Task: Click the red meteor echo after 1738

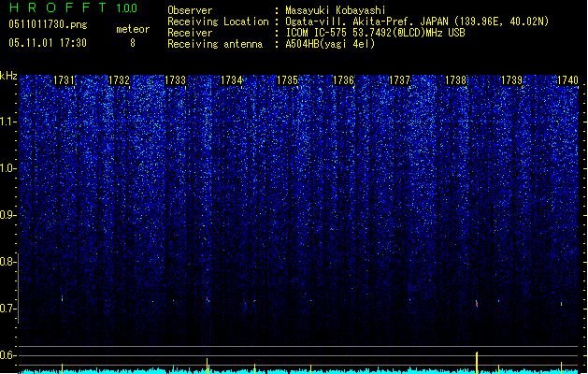Action: (477, 304)
